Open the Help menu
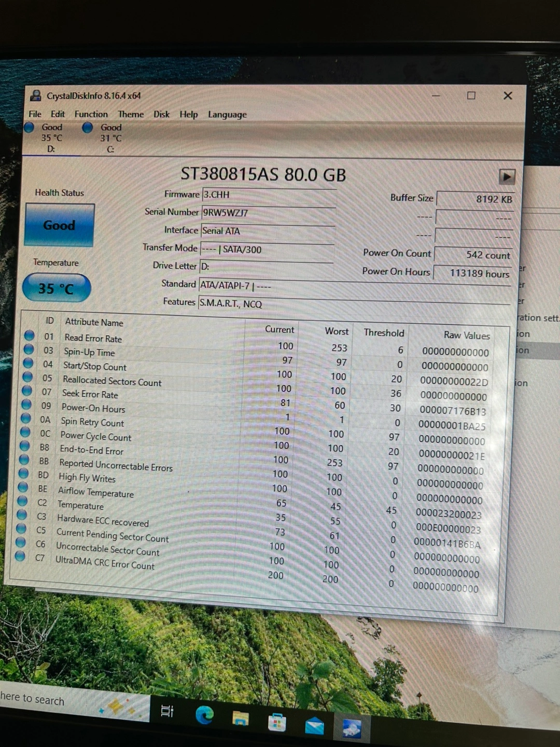This screenshot has width=560, height=747. pyautogui.click(x=188, y=114)
